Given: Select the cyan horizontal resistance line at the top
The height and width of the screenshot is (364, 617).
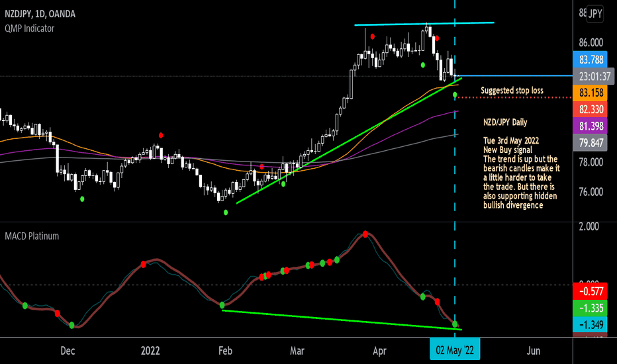Looking at the screenshot, I should pos(424,24).
